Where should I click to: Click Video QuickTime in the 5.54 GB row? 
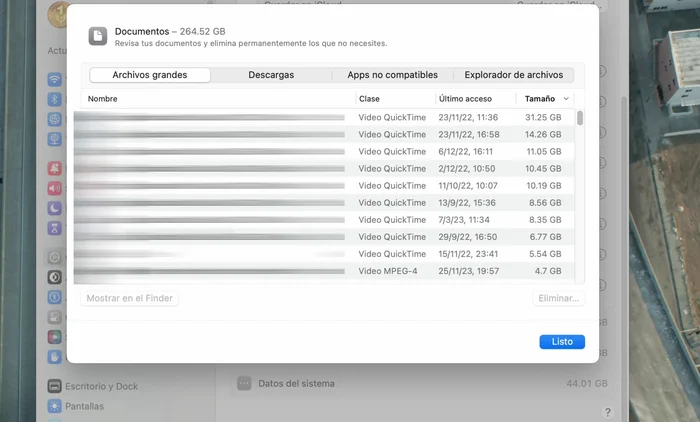point(392,254)
